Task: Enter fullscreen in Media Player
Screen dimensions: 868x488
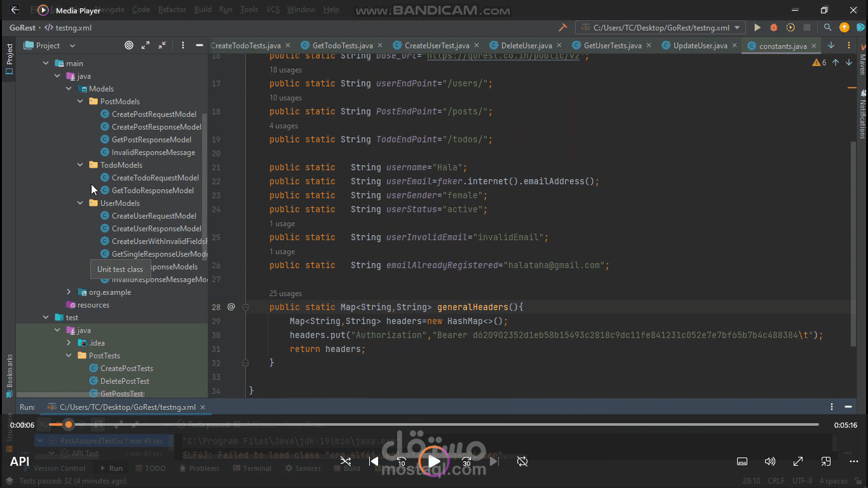Action: tap(798, 461)
